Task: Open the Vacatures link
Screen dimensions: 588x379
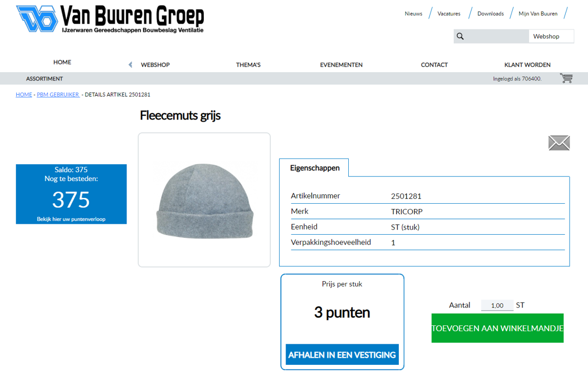Action: (449, 14)
